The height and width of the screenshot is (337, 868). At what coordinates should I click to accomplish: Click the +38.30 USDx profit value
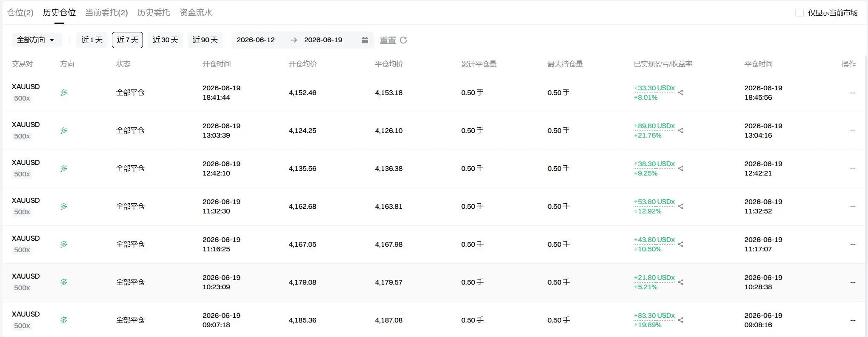coord(654,164)
